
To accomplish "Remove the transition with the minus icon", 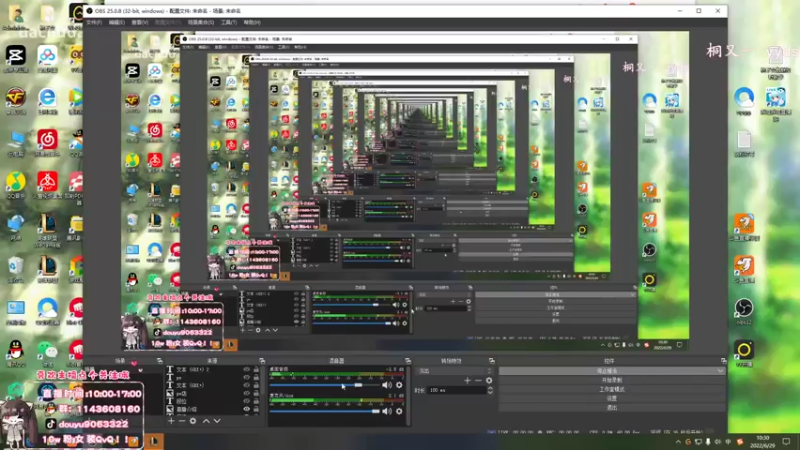I will tap(478, 380).
